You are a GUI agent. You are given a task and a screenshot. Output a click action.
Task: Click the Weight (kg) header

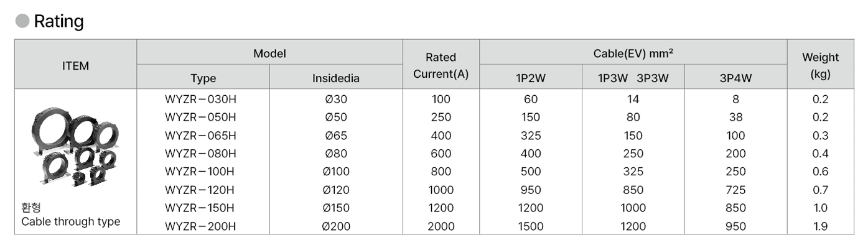pyautogui.click(x=820, y=65)
